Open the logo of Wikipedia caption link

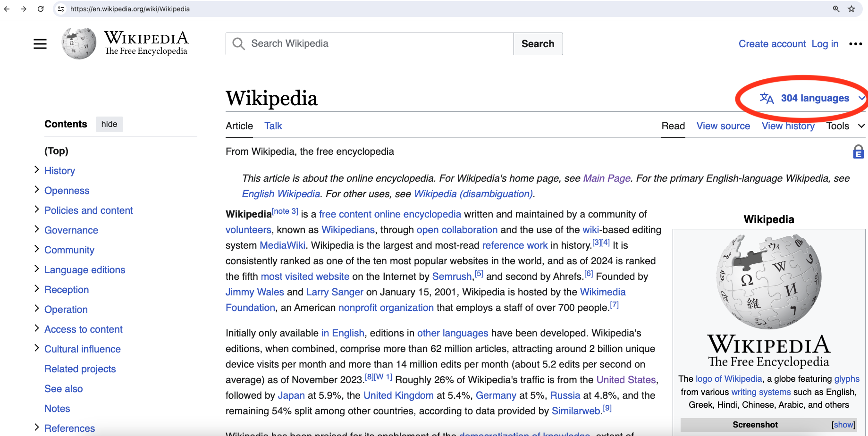pyautogui.click(x=729, y=379)
